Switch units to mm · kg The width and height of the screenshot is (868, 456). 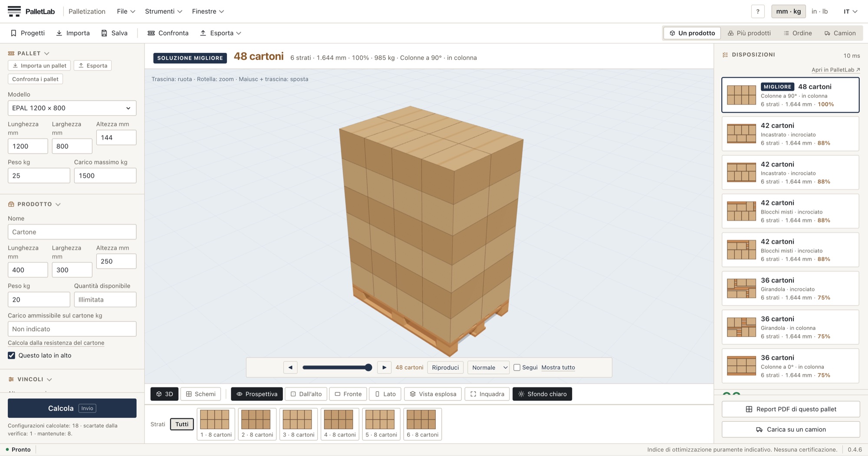789,12
